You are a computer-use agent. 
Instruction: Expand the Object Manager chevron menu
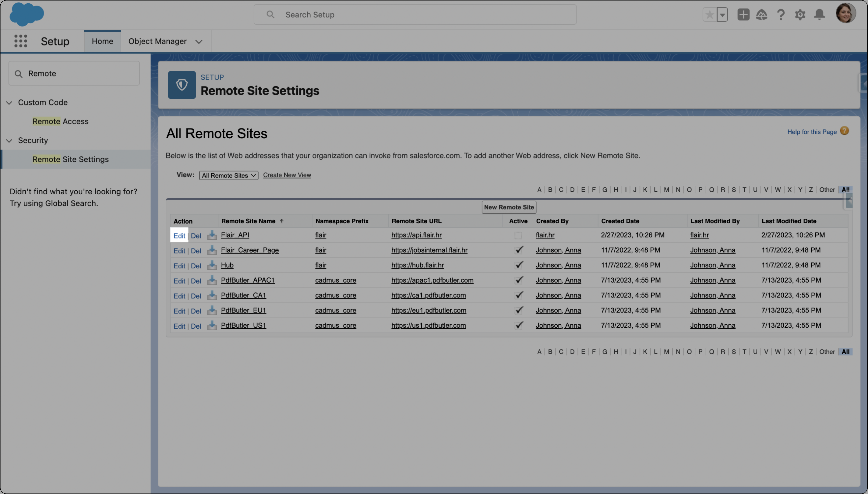click(x=199, y=41)
